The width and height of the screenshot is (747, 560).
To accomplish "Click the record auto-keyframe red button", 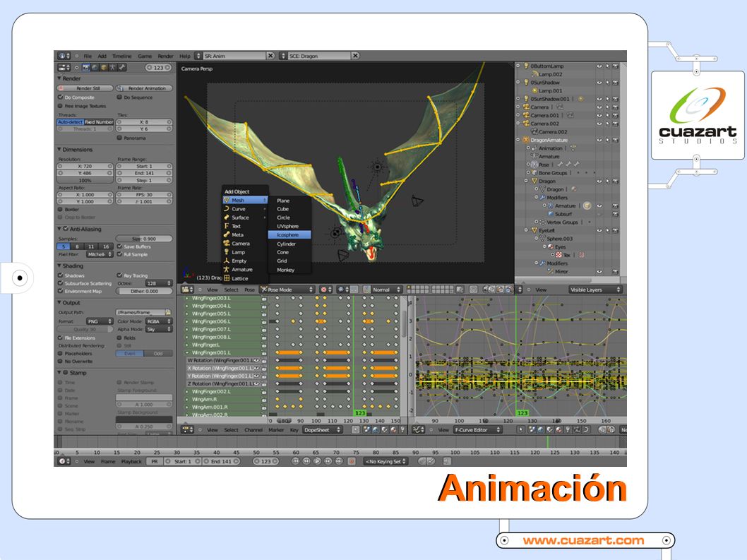I will pos(352,461).
